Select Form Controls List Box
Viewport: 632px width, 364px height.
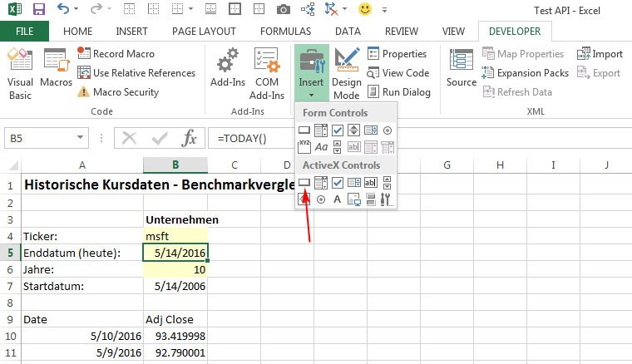tap(371, 130)
